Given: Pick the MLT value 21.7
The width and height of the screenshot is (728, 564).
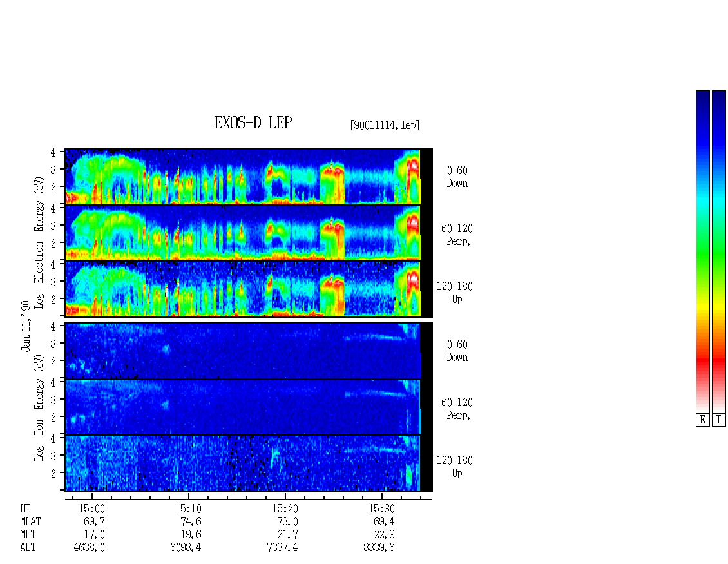Looking at the screenshot, I should click(x=287, y=535).
